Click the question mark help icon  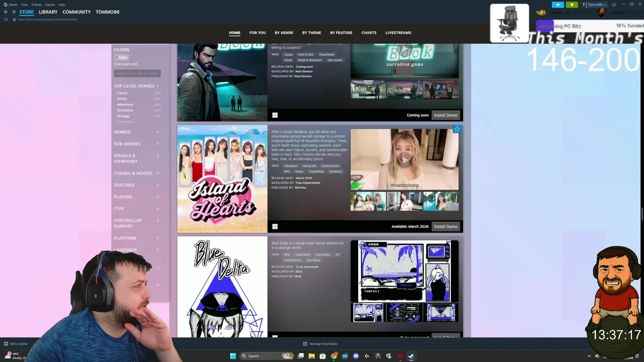(583, 5)
